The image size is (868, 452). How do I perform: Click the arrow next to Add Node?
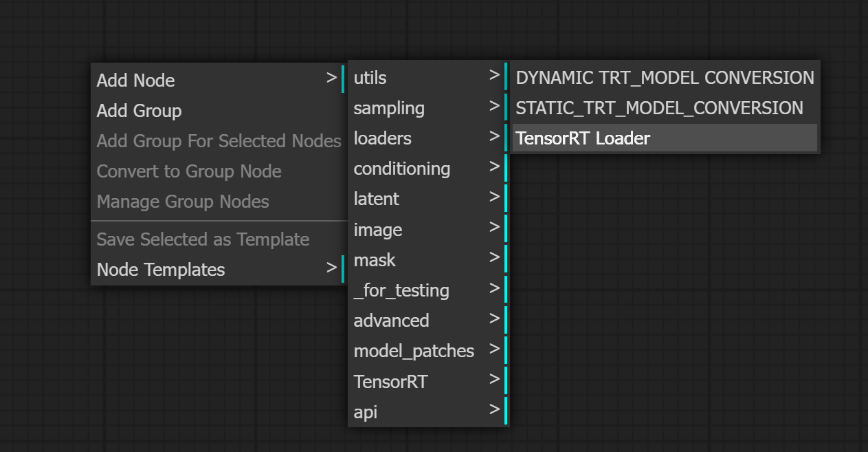pyautogui.click(x=331, y=78)
